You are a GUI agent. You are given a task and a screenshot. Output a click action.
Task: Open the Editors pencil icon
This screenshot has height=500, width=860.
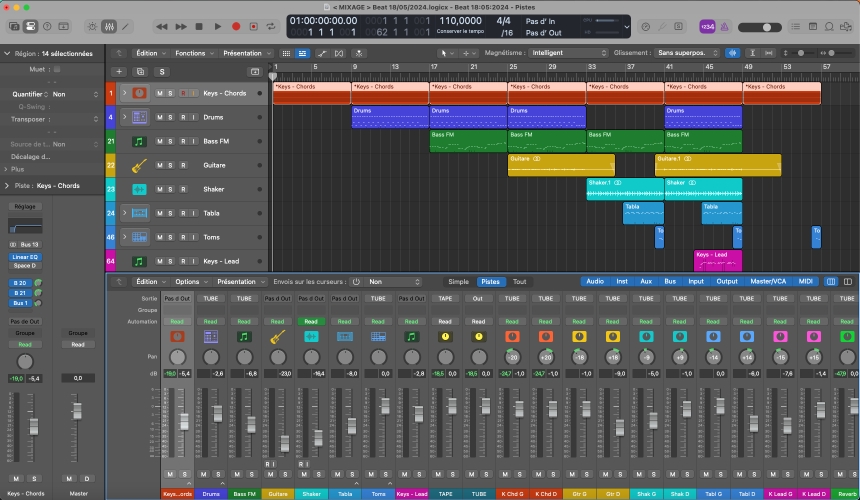coord(125,26)
